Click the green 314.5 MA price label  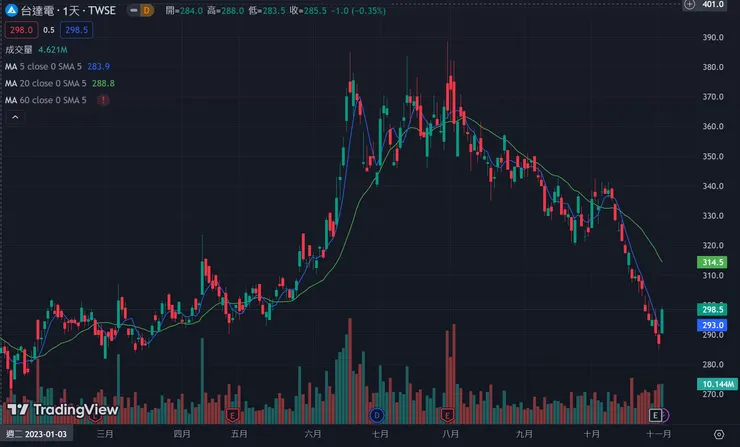pos(712,262)
